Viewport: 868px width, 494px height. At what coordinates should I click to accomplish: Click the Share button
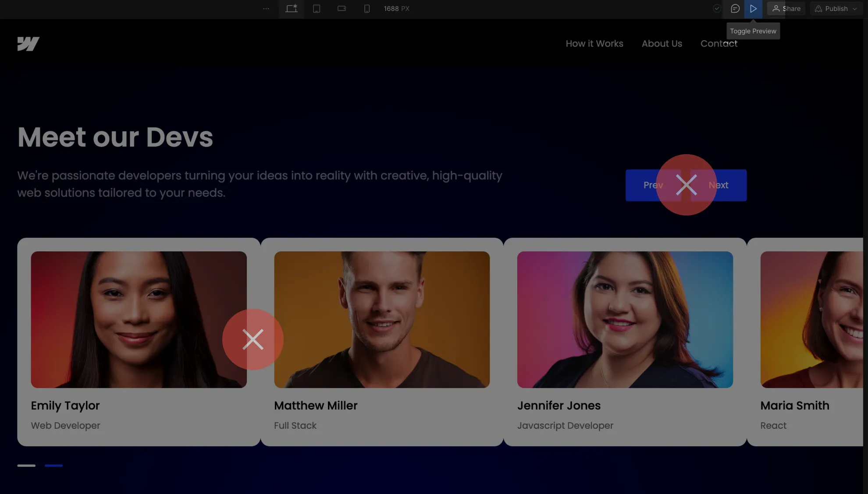pyautogui.click(x=786, y=9)
